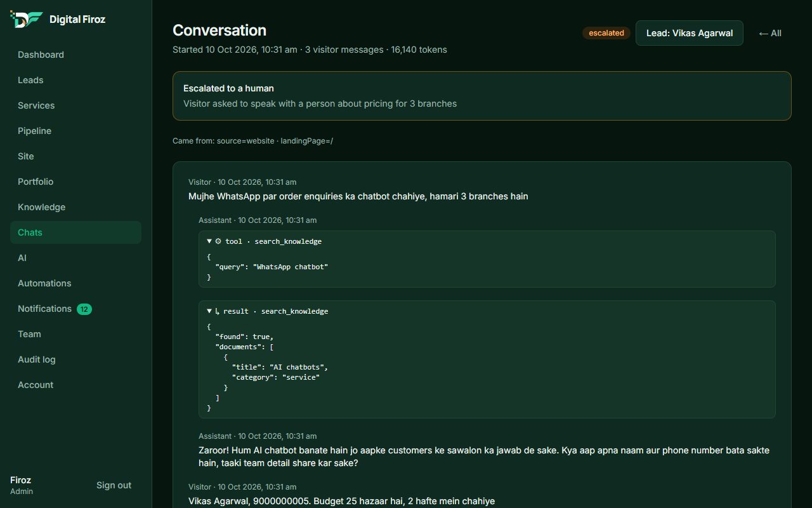
Task: Go to Leads in sidebar
Action: (75, 80)
